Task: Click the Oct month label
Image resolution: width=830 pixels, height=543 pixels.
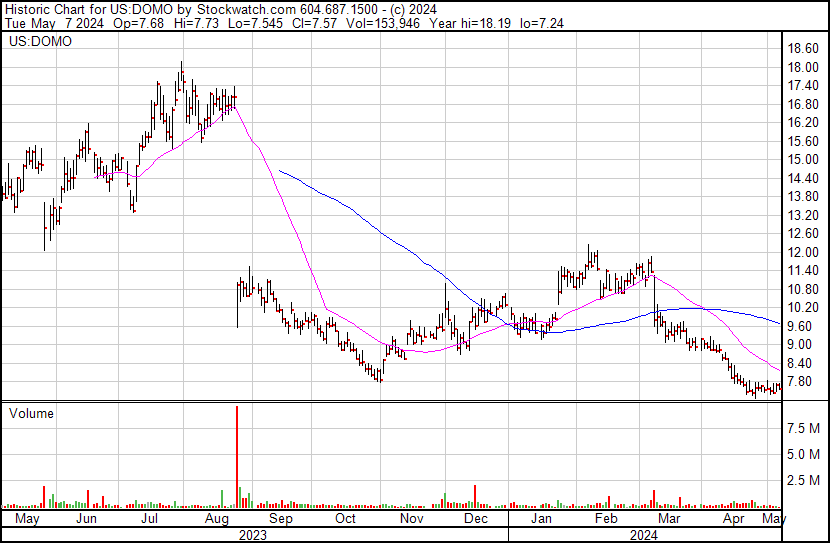Action: [x=346, y=518]
